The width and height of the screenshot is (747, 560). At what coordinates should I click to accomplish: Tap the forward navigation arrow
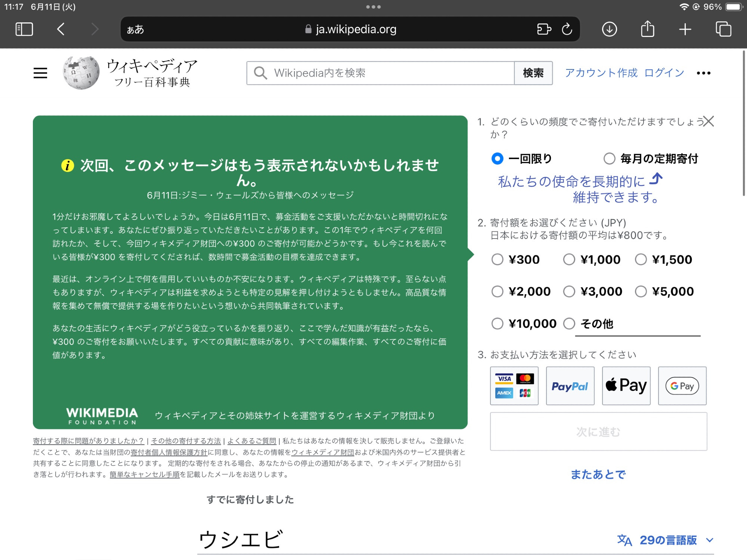[x=95, y=29]
